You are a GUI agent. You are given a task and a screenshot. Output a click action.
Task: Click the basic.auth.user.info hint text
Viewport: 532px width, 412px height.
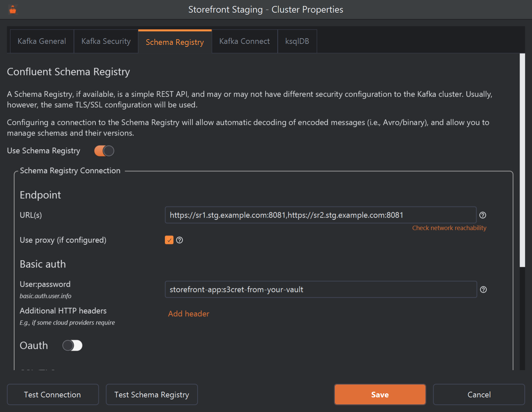(46, 296)
